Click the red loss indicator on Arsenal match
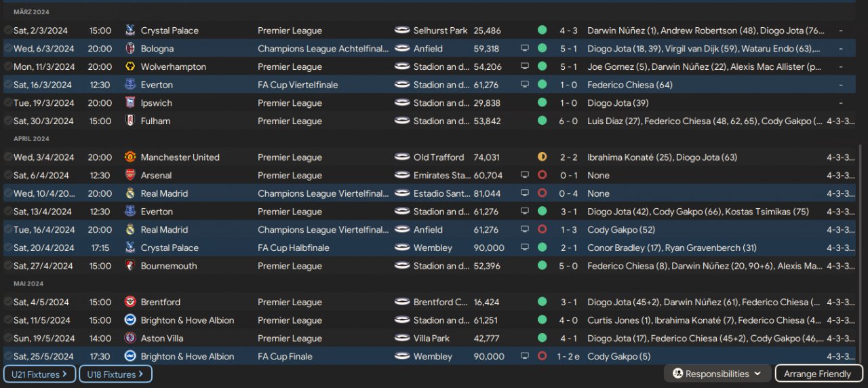 (542, 176)
